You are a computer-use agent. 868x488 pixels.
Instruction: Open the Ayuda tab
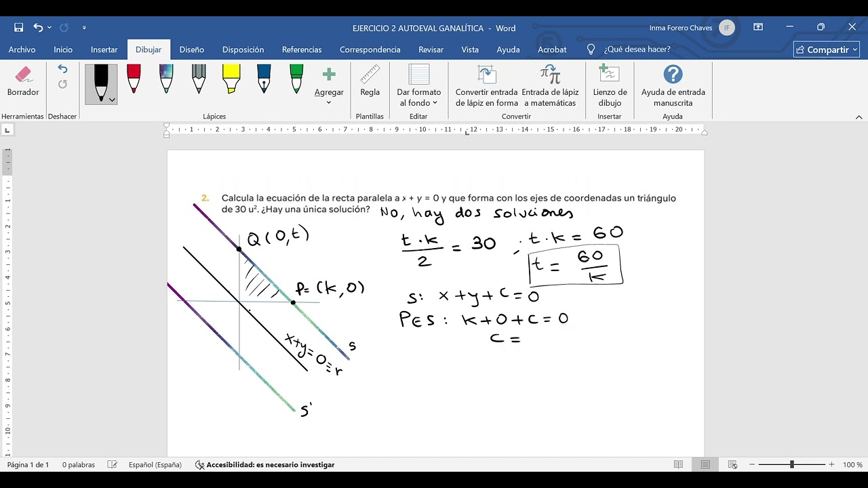(x=508, y=49)
